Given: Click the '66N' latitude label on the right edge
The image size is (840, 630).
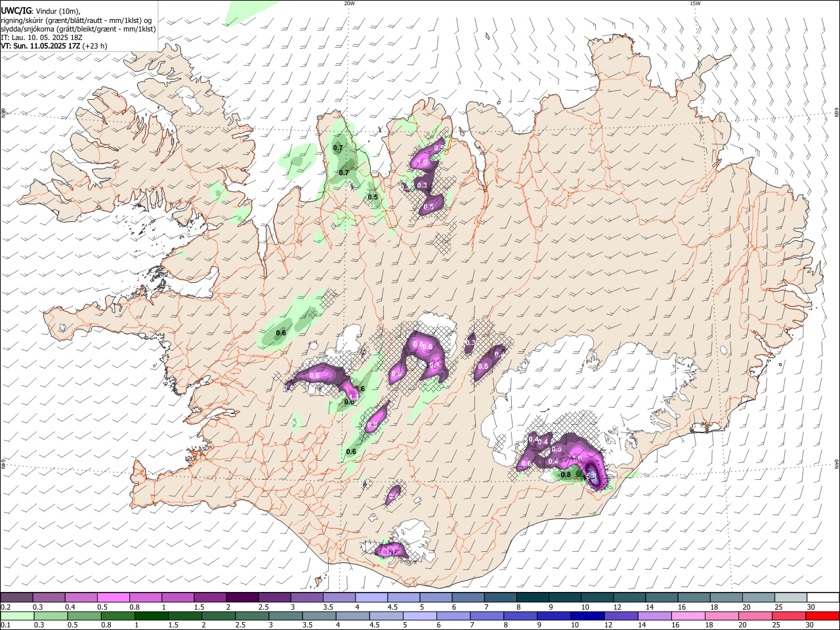Looking at the screenshot, I should [837, 113].
